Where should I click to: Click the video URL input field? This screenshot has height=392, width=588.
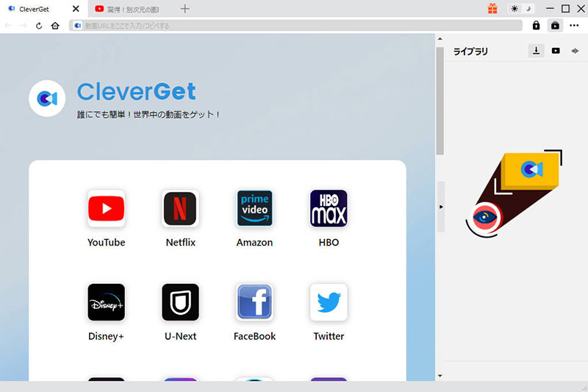pos(295,26)
